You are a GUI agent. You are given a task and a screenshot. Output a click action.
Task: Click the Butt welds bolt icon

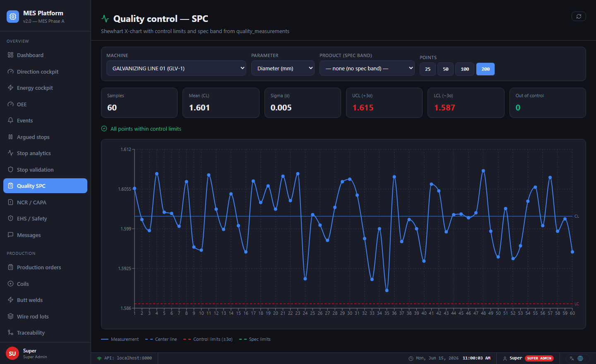[10, 300]
